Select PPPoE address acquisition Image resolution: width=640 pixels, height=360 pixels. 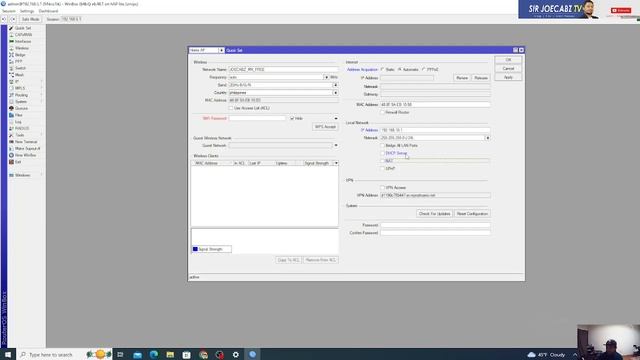(424, 69)
